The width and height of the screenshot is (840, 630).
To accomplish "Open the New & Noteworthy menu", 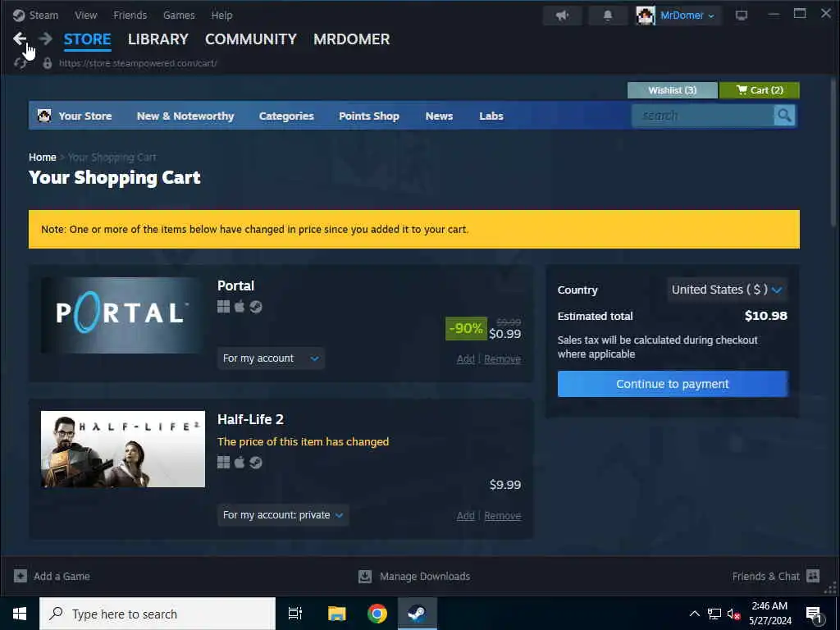I will click(x=185, y=116).
